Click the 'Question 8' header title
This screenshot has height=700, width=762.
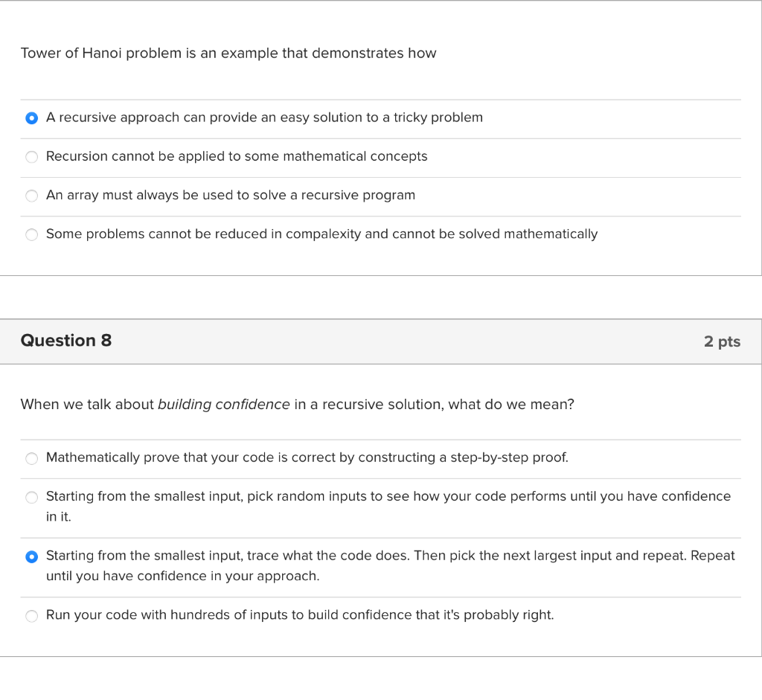[x=66, y=341]
